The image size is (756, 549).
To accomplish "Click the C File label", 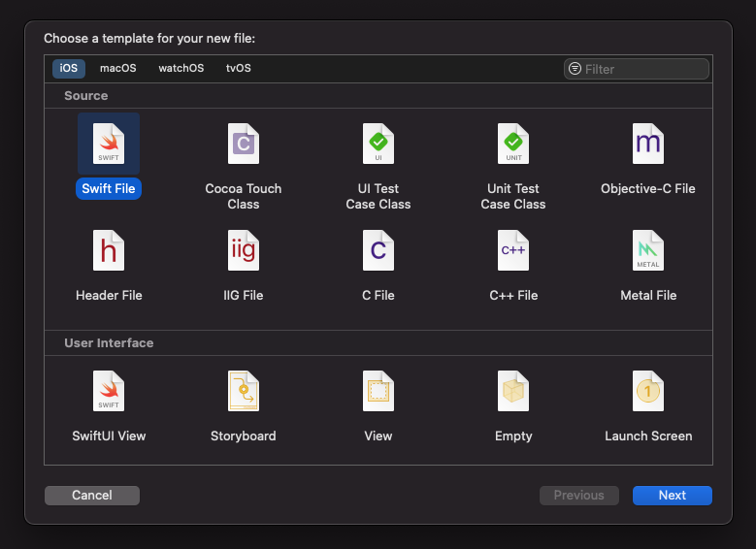I will pos(378,295).
